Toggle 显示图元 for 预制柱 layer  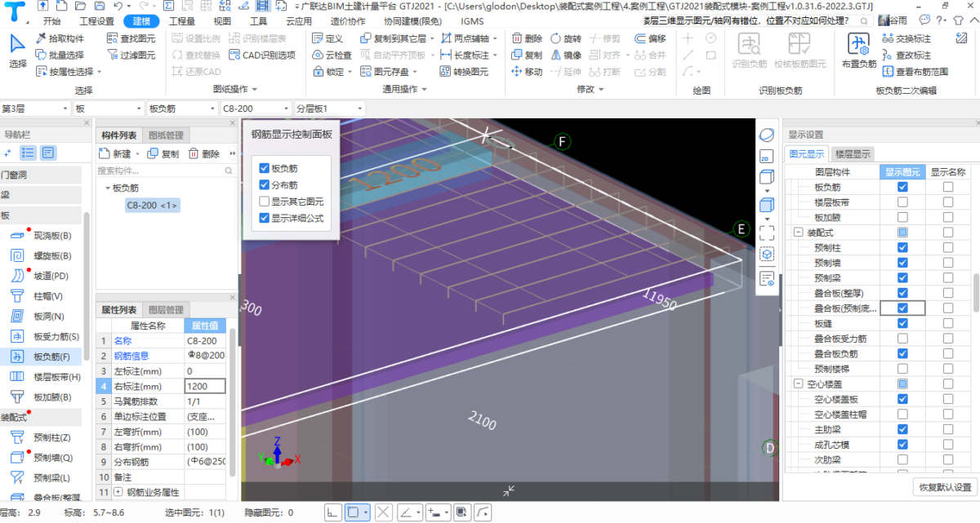click(x=902, y=247)
